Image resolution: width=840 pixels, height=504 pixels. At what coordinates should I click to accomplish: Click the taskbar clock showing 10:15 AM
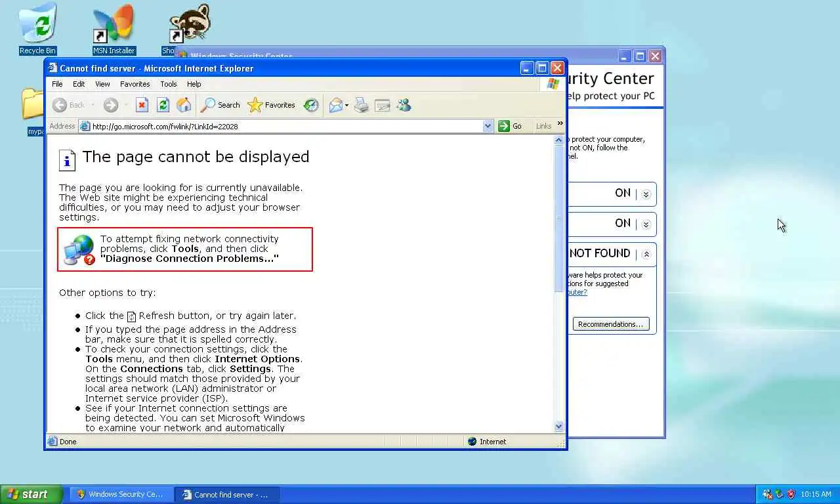[816, 494]
